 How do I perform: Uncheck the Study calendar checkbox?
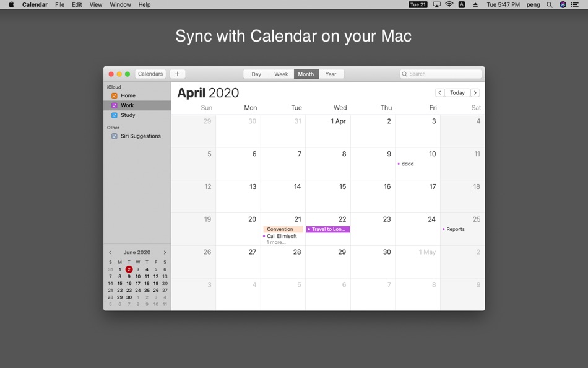115,115
